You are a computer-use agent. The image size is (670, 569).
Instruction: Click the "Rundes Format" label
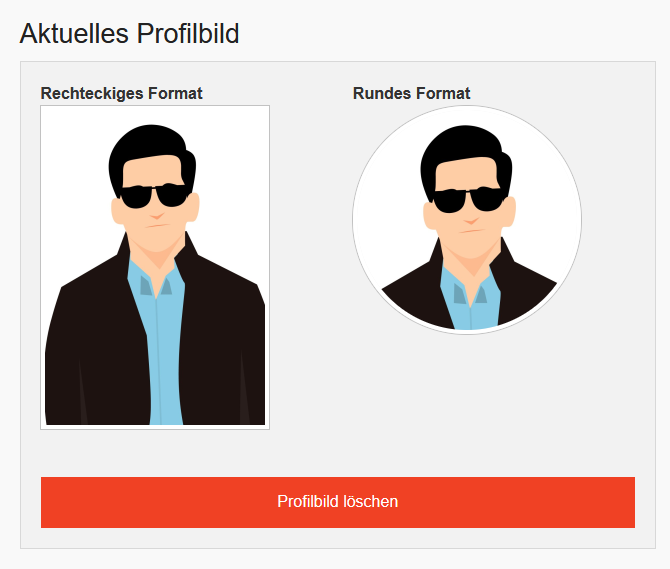point(411,94)
